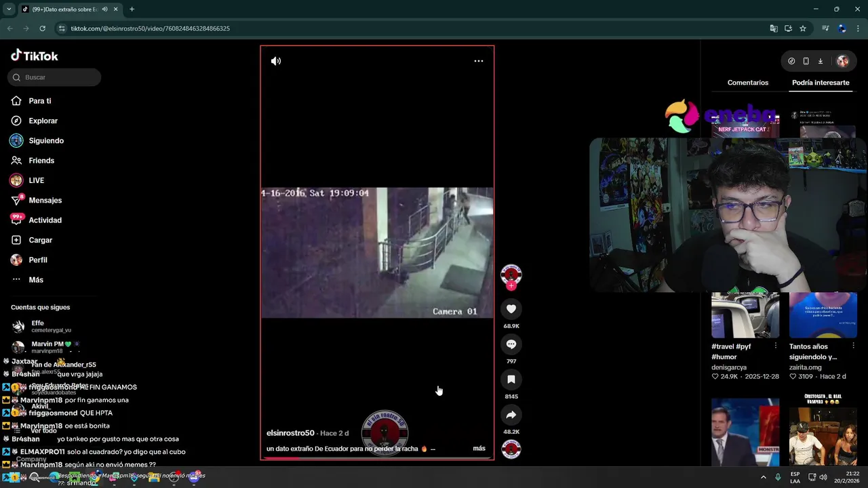Open the Siguiendo feed
This screenshot has height=488, width=868.
pos(46,140)
